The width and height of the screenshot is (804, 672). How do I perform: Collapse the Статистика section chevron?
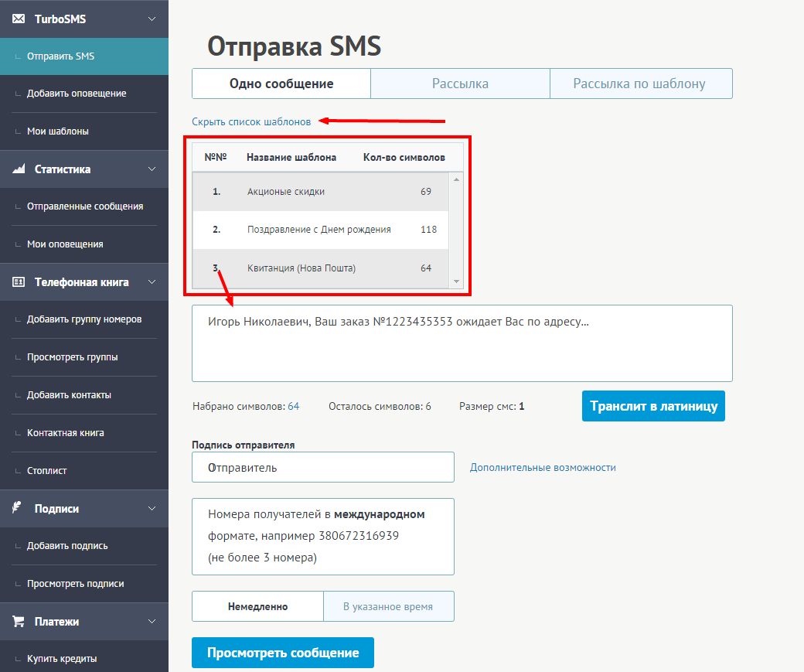click(x=152, y=169)
